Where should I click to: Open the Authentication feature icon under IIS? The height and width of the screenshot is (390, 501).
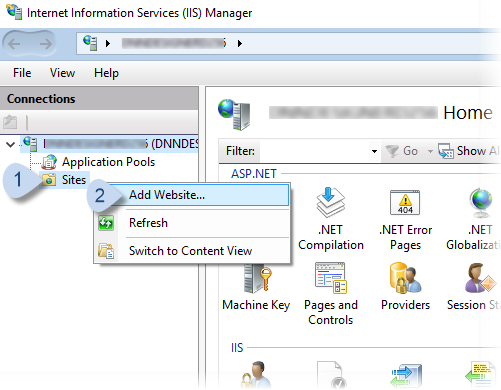point(256,374)
